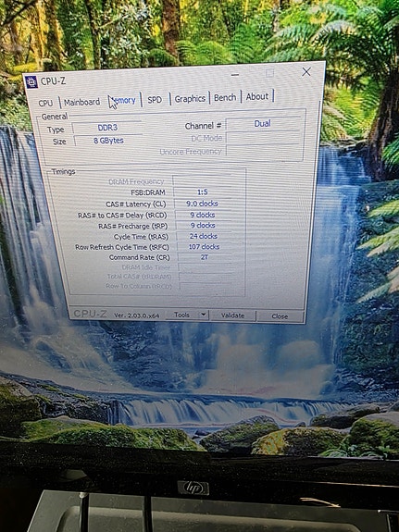Image resolution: width=399 pixels, height=532 pixels.
Task: Click the Channel # field showing Dual
Action: [x=263, y=123]
